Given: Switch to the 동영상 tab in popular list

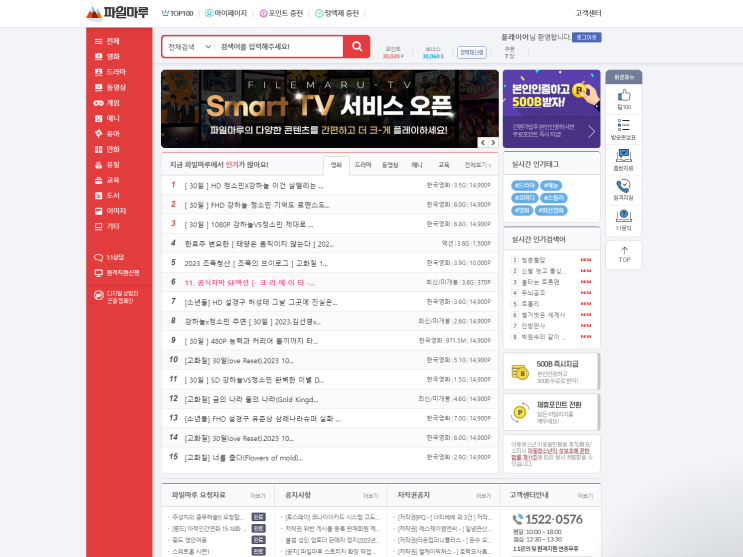Looking at the screenshot, I should 390,165.
